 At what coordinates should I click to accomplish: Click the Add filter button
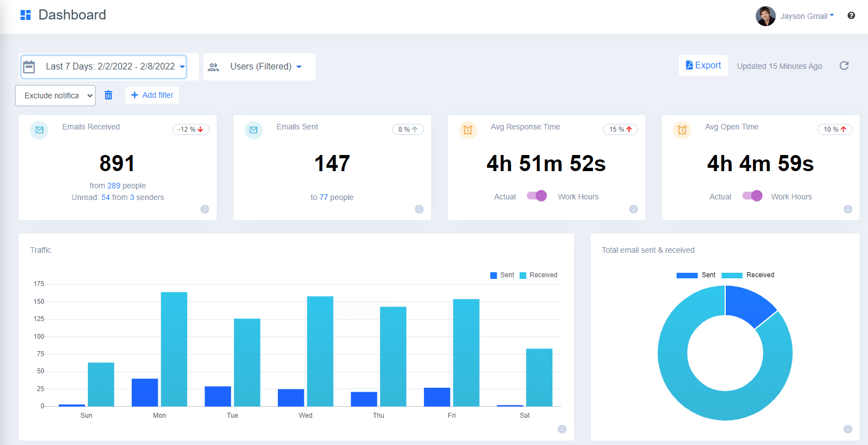tap(152, 95)
